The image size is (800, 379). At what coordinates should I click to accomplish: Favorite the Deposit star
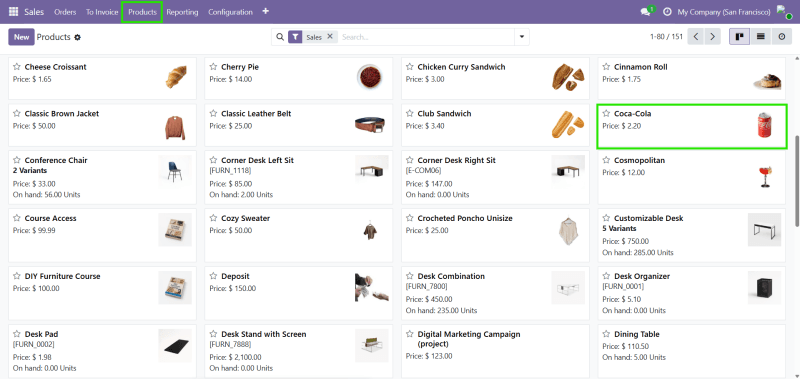[213, 276]
